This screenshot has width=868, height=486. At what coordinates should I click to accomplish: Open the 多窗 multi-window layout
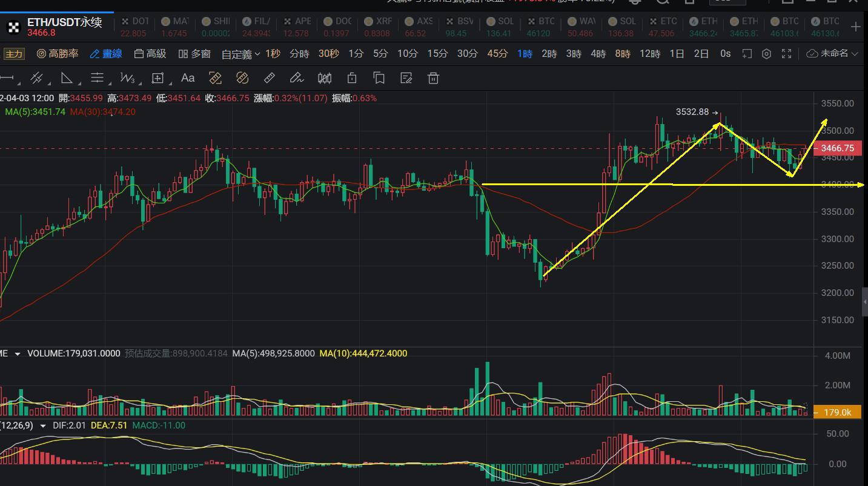[x=194, y=54]
